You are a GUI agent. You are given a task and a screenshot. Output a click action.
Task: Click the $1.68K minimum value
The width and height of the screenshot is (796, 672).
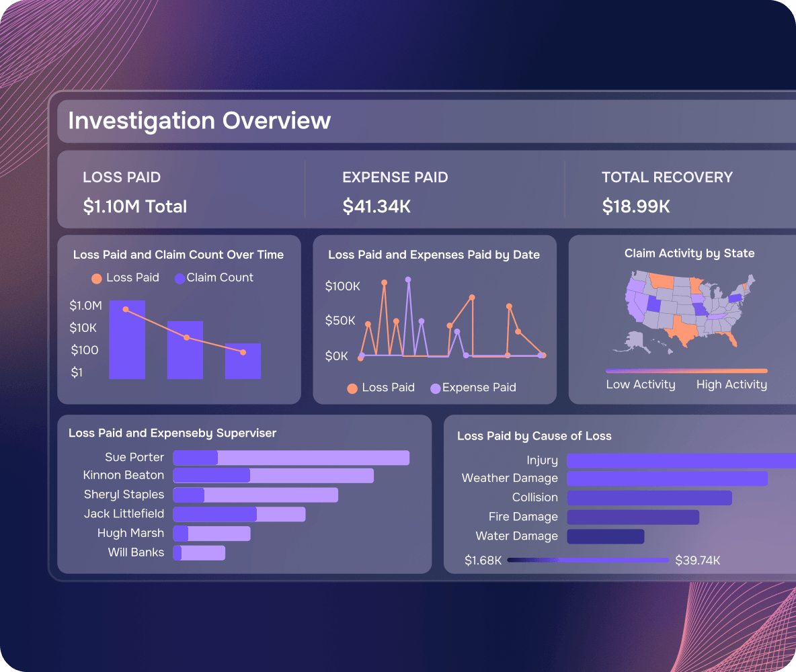483,560
